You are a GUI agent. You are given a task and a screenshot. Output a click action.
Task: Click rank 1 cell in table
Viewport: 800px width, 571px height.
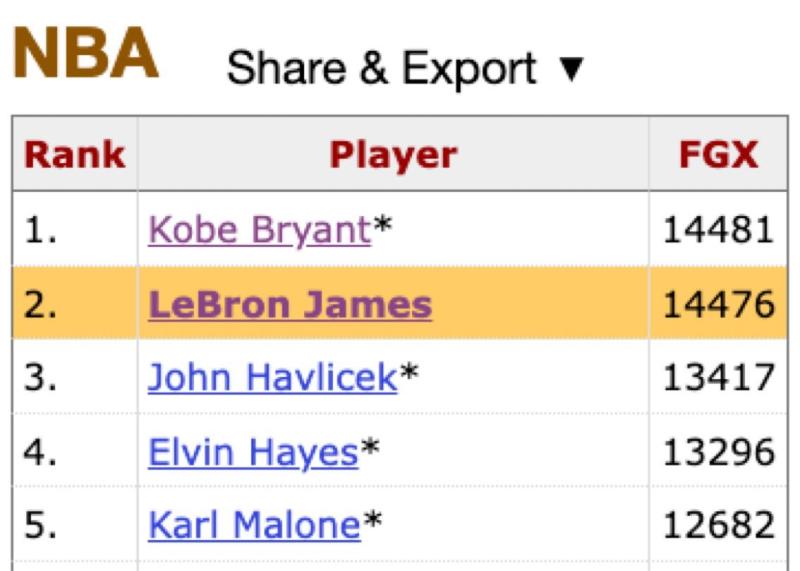tap(74, 230)
